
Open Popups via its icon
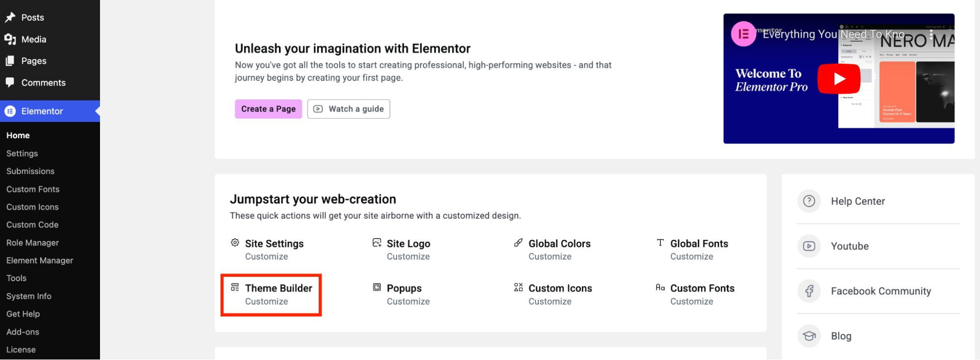click(377, 287)
